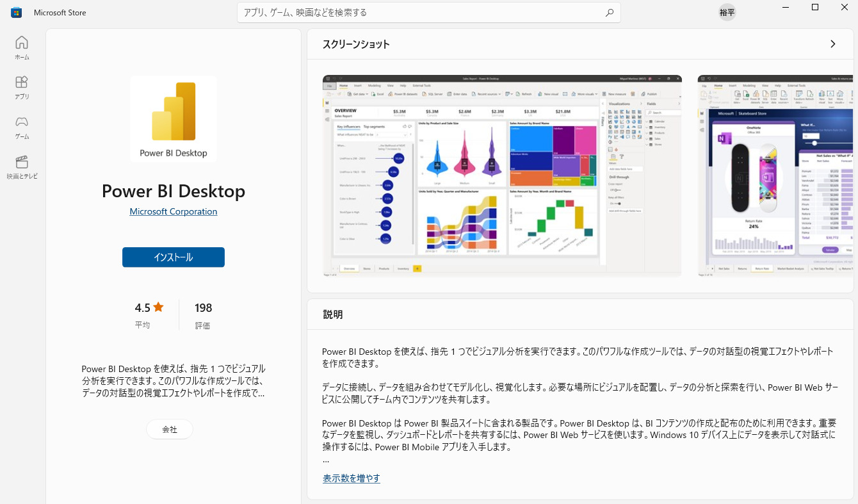The height and width of the screenshot is (504, 858).
Task: Open the Movies & TV (映画とテレビ) section
Action: pos(22,167)
